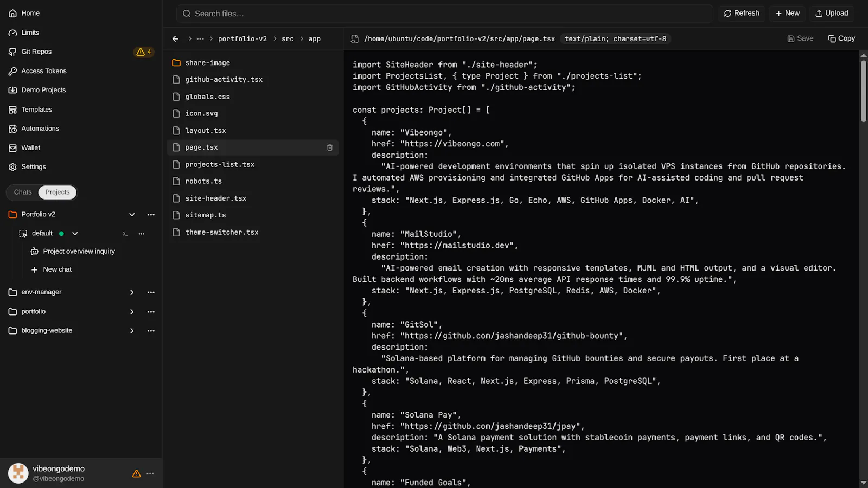Image resolution: width=868 pixels, height=488 pixels.
Task: Open more options for default environment
Action: pos(142,234)
